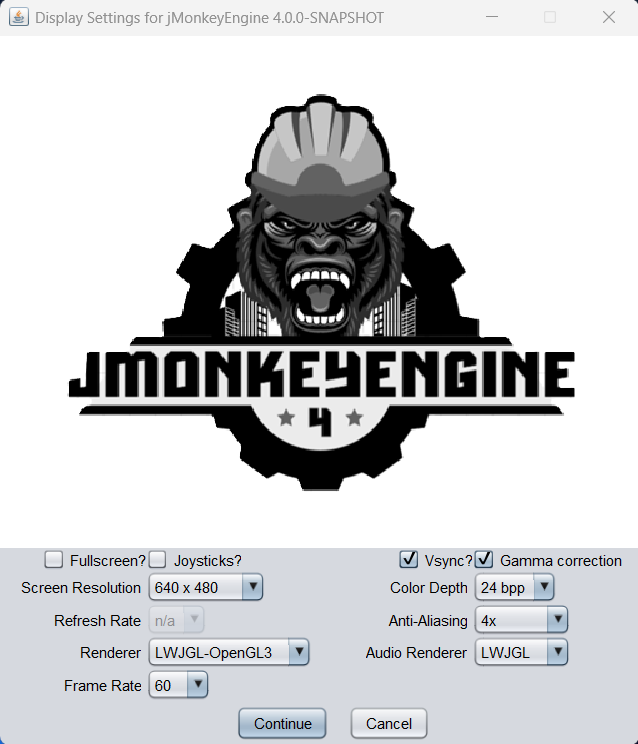Click the Screen Resolution label
Screen dimensions: 638x744
[x=81, y=588]
